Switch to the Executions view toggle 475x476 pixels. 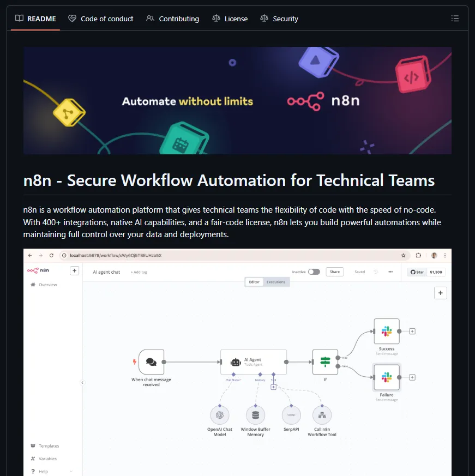(x=276, y=282)
